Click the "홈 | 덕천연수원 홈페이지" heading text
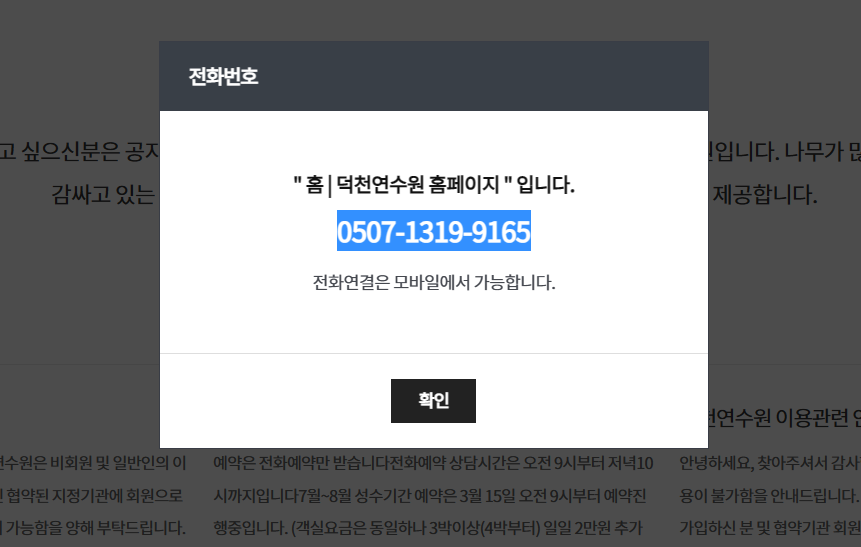Screen dimensions: 861x547 tap(434, 185)
